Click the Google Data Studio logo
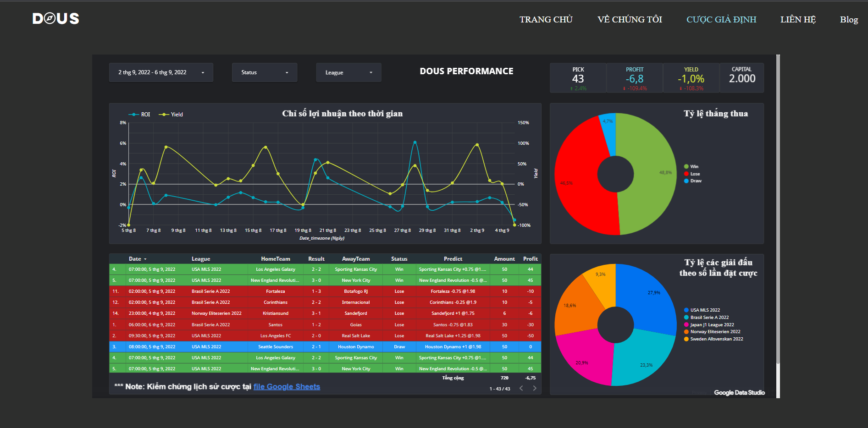 (x=739, y=393)
